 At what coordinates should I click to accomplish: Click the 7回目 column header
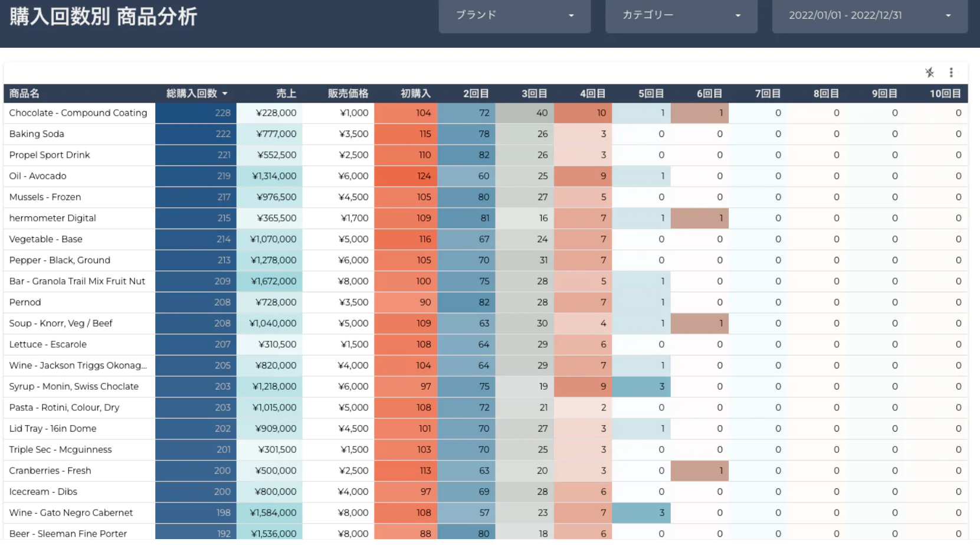768,94
